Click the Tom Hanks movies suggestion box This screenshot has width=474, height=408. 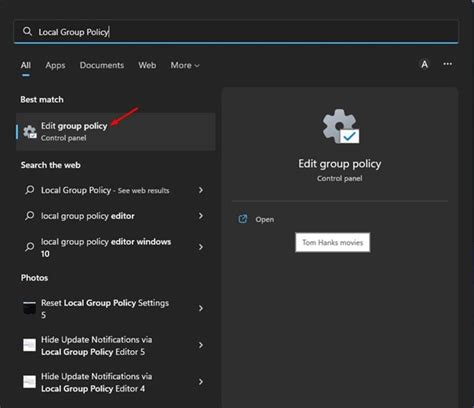pos(332,242)
